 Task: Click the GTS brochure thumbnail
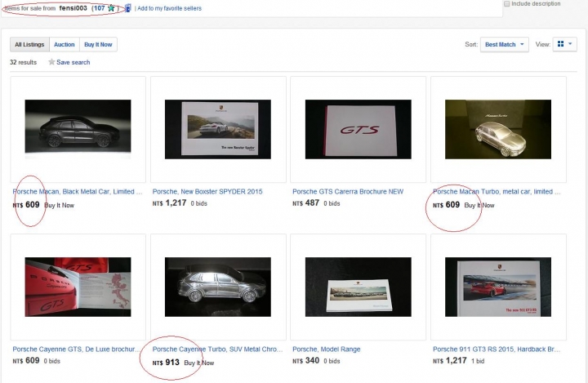coord(359,129)
